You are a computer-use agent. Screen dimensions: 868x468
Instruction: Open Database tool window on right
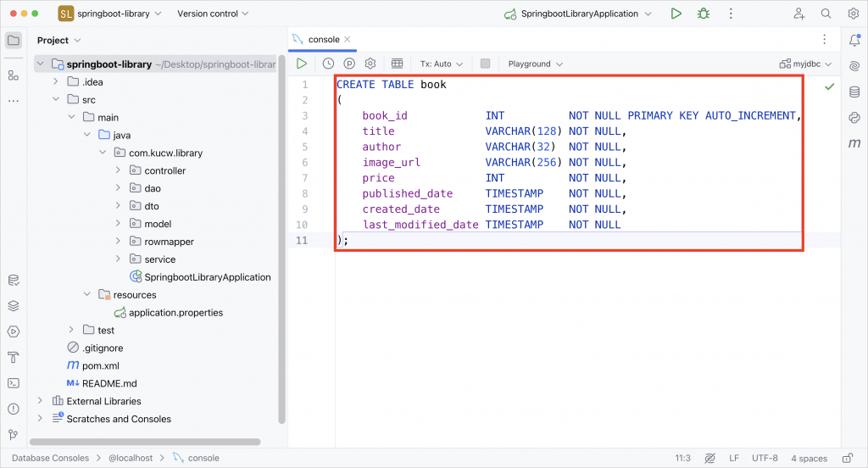point(854,92)
